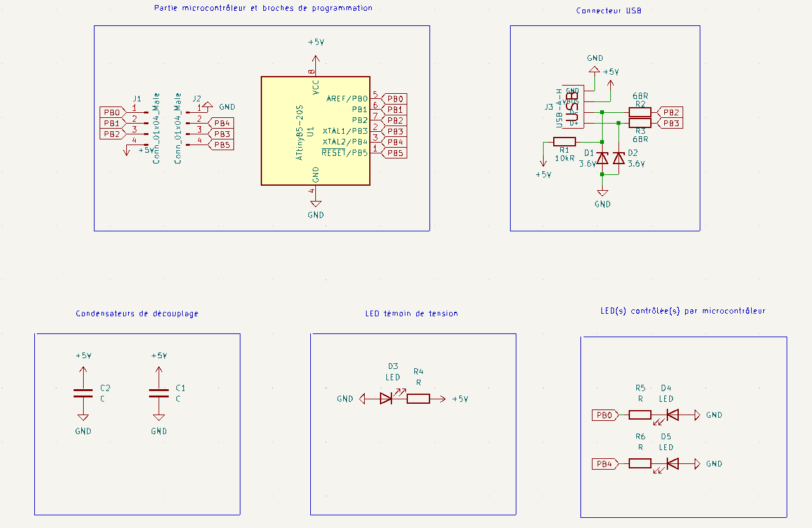Select the PB3 label at U1 pin 2

(x=395, y=131)
